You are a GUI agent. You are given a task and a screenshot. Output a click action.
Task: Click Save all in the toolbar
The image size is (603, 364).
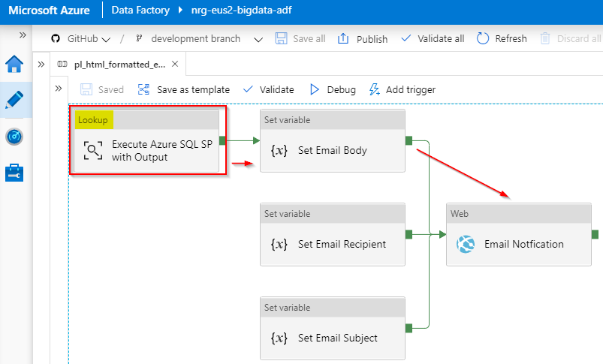(x=300, y=38)
